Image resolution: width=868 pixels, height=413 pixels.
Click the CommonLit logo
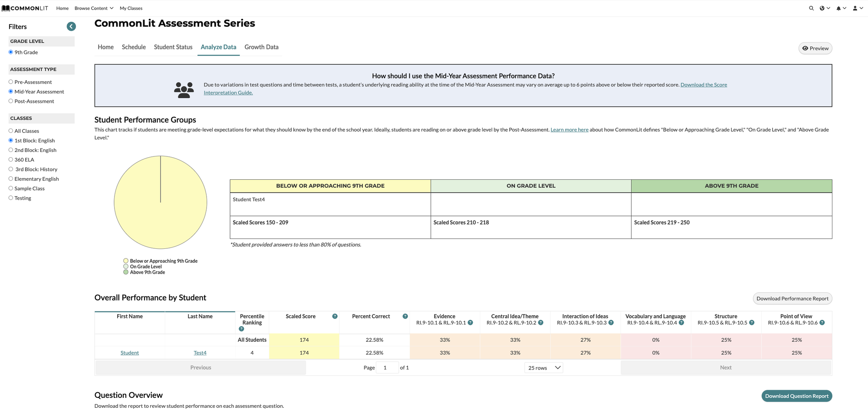point(25,8)
